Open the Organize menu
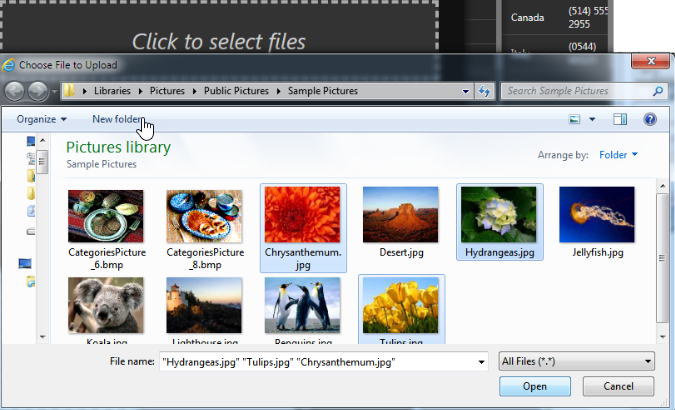The height and width of the screenshot is (410, 675). click(x=41, y=120)
